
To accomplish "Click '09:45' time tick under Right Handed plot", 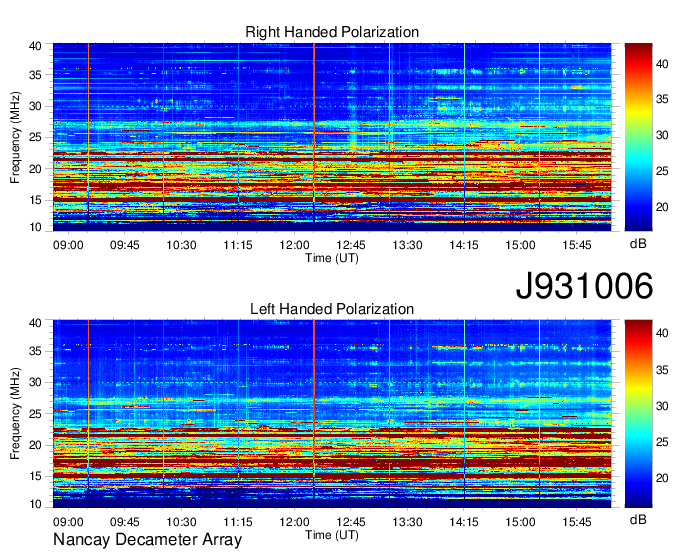I will point(125,245).
